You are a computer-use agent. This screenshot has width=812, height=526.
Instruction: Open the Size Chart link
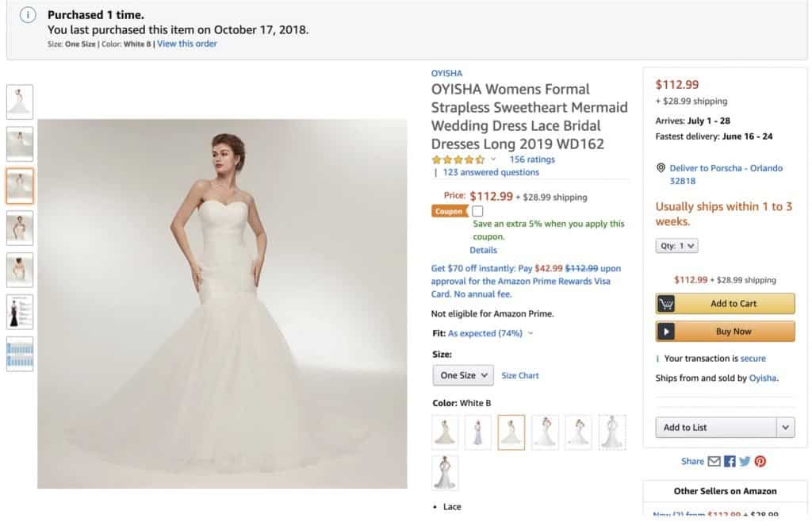(x=520, y=375)
